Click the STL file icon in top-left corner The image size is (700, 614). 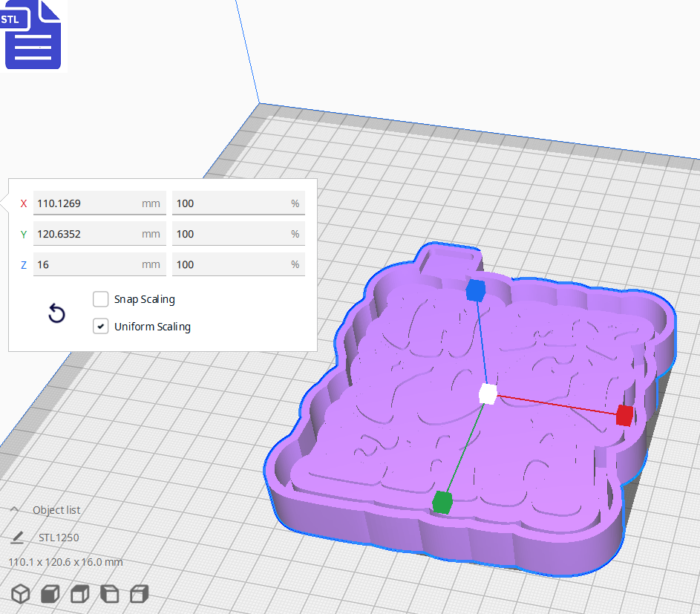point(33,35)
